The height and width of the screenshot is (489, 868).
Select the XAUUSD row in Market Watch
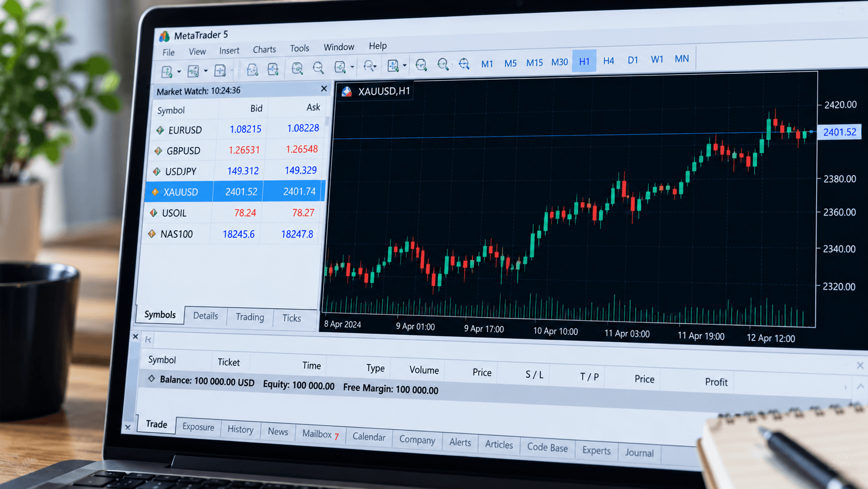tap(235, 192)
